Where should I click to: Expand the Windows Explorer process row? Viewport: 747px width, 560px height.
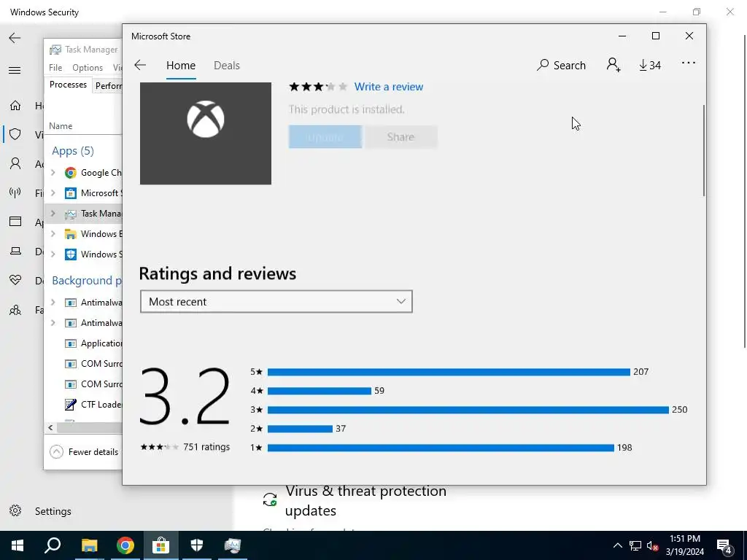pos(53,234)
